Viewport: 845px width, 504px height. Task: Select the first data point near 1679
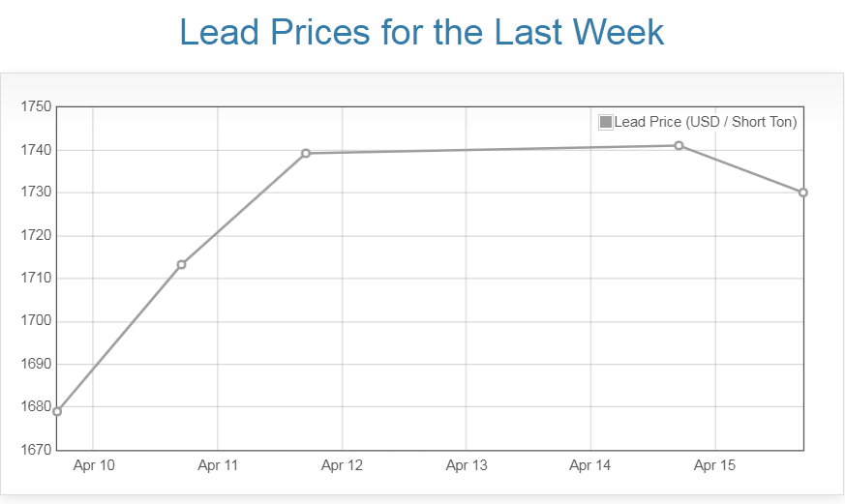tap(57, 411)
